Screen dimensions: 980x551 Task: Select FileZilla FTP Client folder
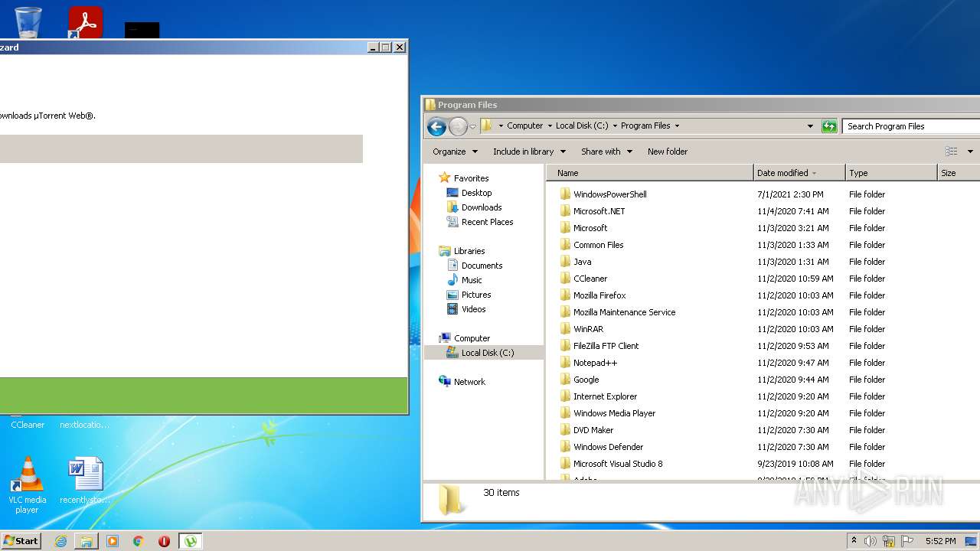pos(606,346)
